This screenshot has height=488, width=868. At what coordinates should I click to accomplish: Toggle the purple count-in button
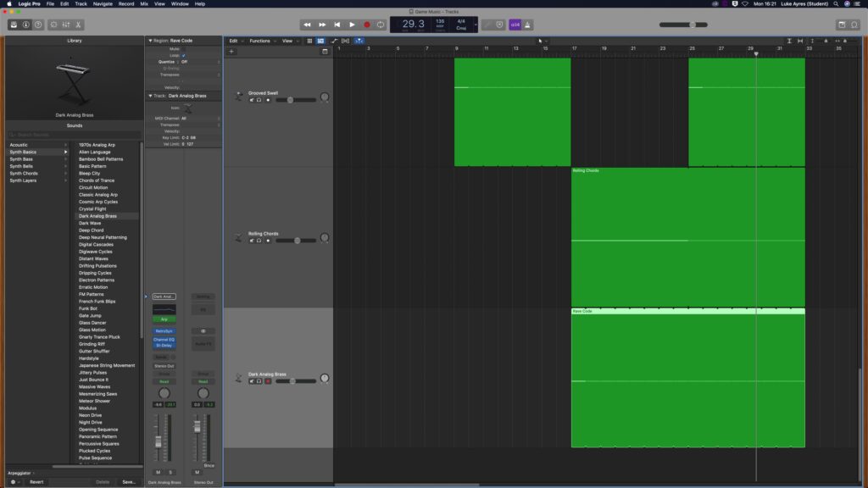tap(515, 25)
